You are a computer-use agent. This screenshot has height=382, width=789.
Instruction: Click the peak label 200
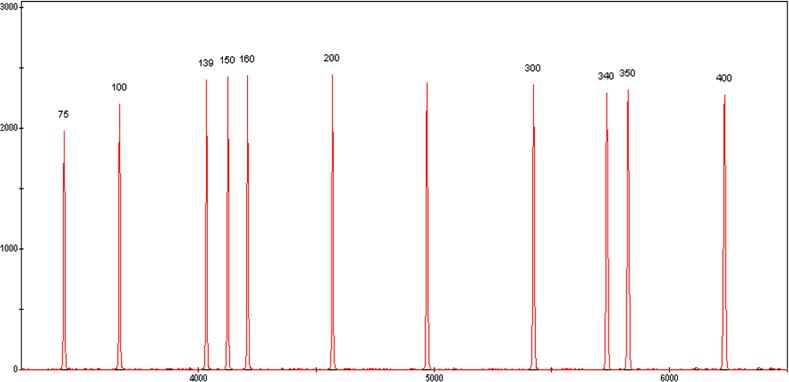click(332, 58)
